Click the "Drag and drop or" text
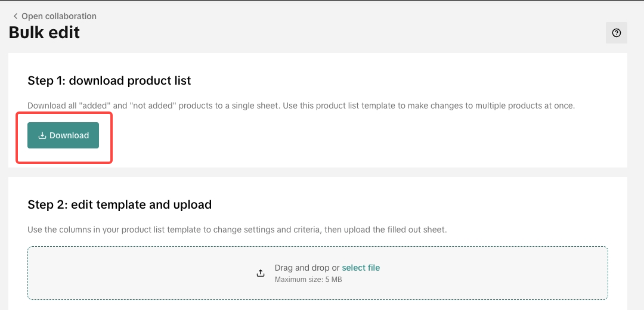 [x=307, y=268]
